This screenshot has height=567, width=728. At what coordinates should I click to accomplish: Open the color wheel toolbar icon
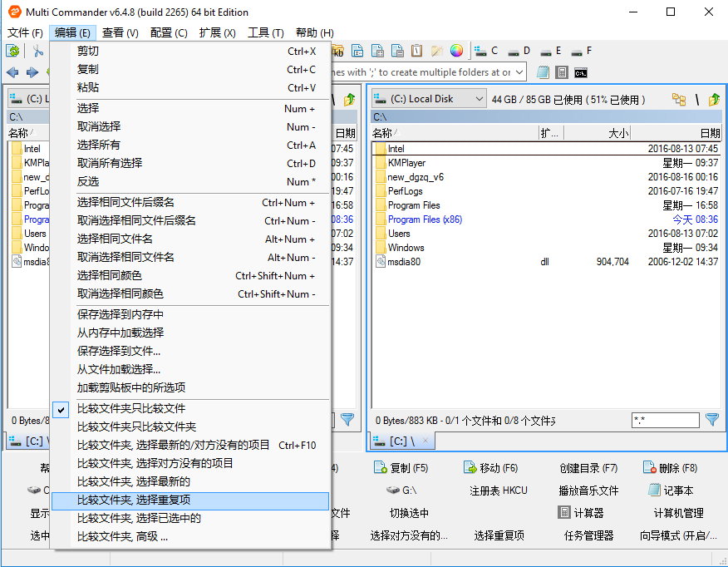(x=456, y=51)
